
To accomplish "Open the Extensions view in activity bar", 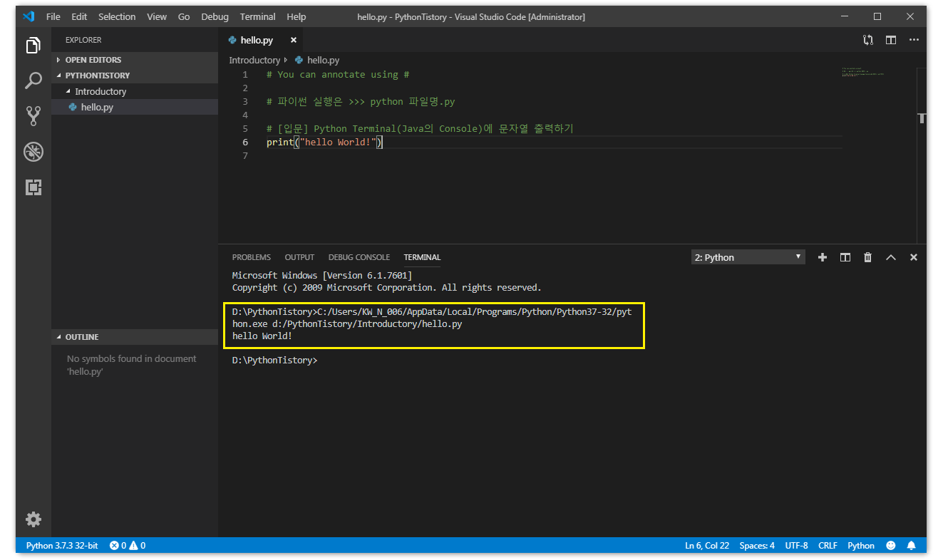I will click(34, 187).
